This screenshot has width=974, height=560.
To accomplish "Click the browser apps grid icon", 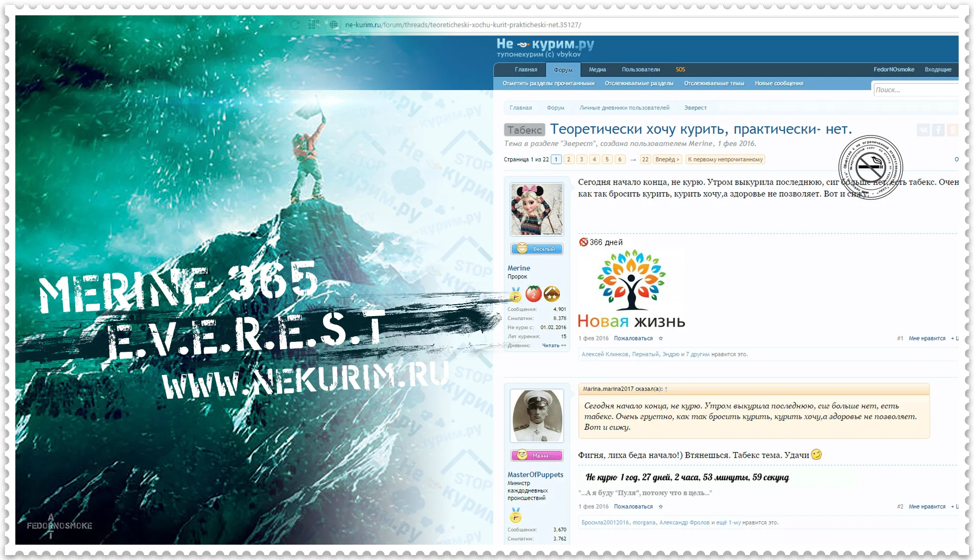I will 314,25.
